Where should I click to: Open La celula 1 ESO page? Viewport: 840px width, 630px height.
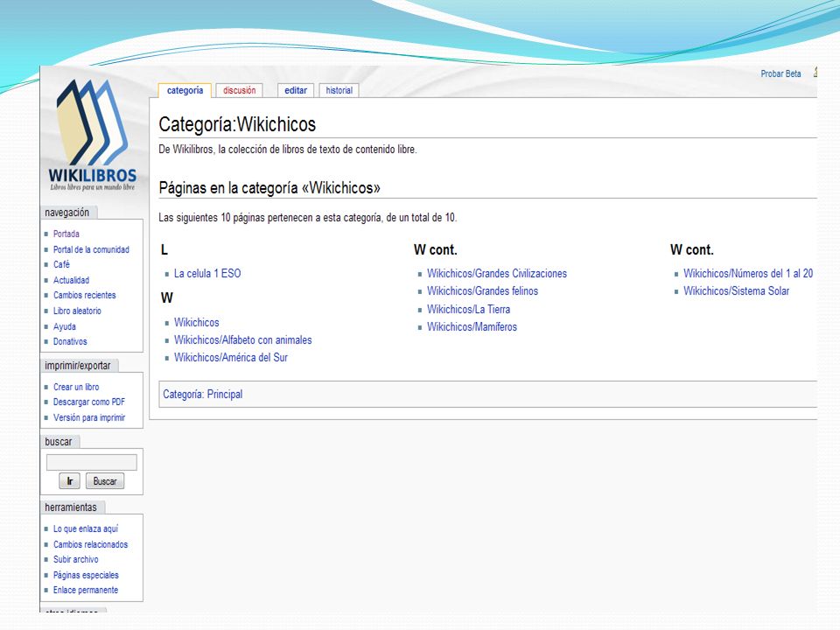point(207,274)
